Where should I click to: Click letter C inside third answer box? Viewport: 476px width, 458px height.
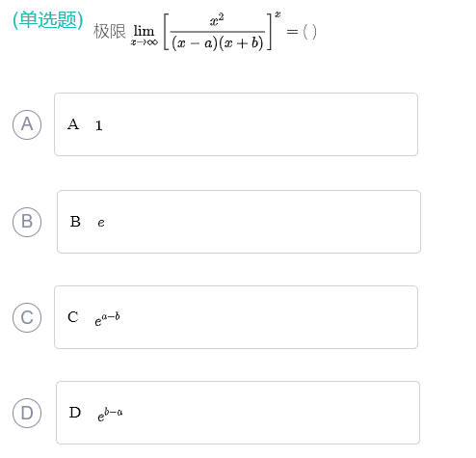73,317
